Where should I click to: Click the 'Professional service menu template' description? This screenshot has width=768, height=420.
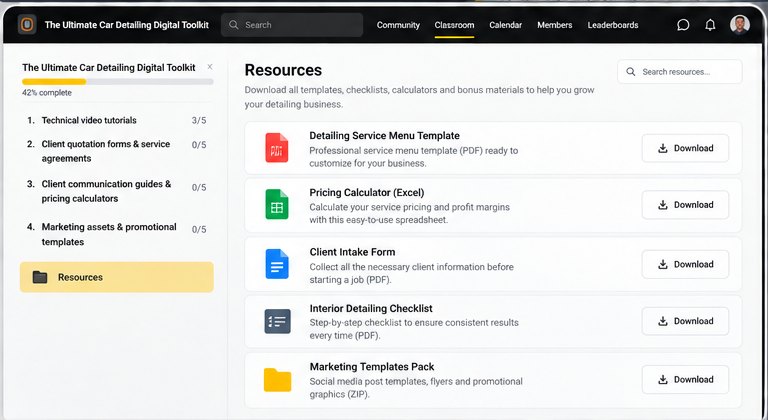point(413,157)
